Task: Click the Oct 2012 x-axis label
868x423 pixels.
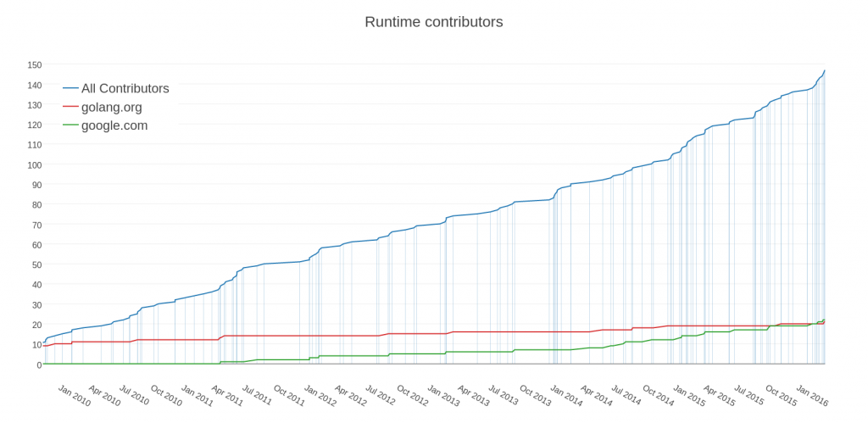Action: 413,396
